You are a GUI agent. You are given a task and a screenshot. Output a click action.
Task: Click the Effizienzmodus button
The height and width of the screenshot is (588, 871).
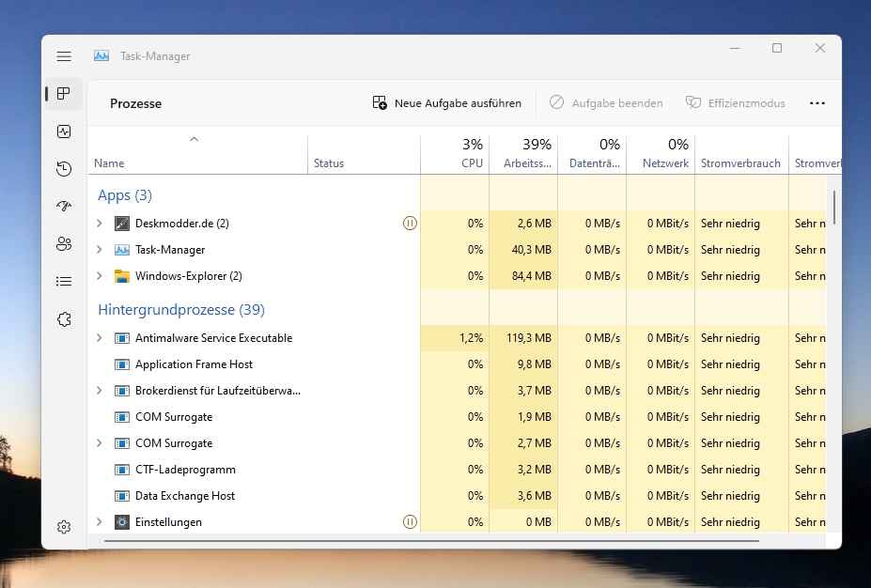point(735,103)
